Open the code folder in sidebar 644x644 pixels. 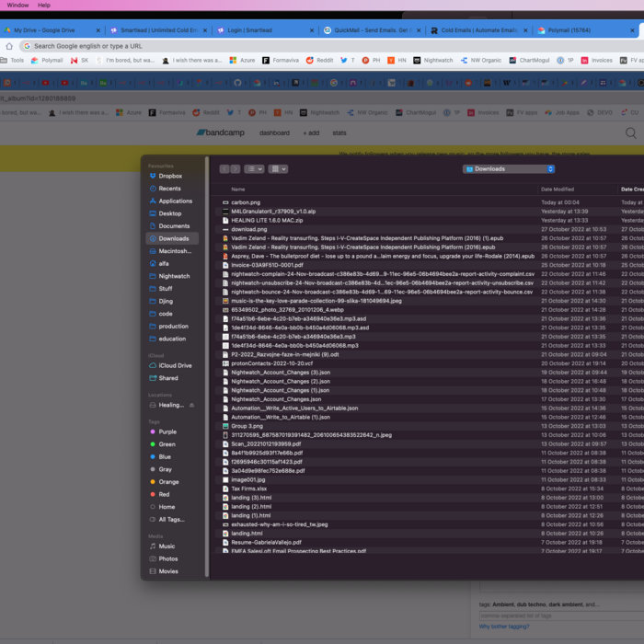[x=166, y=314]
